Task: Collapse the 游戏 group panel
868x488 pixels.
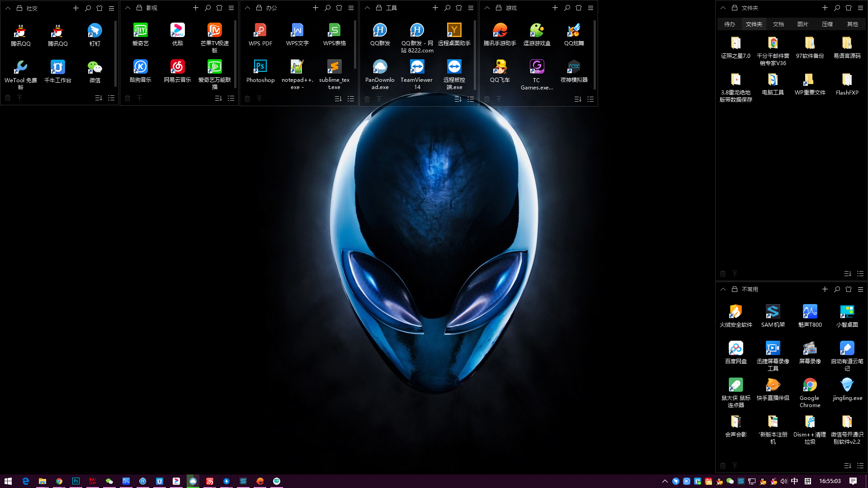Action: (x=487, y=8)
